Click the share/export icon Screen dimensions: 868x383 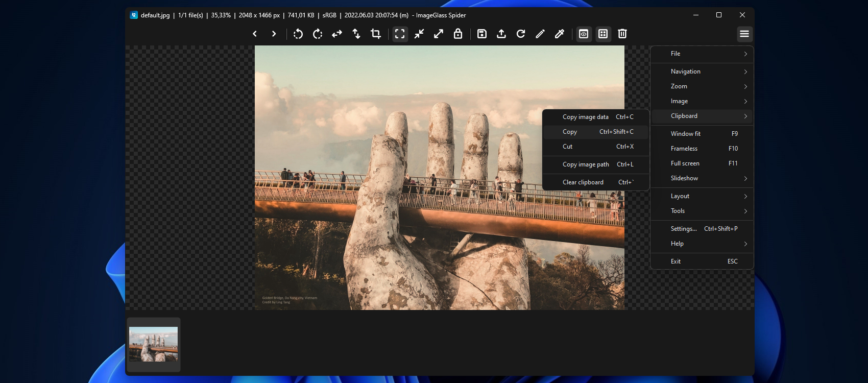pyautogui.click(x=501, y=34)
